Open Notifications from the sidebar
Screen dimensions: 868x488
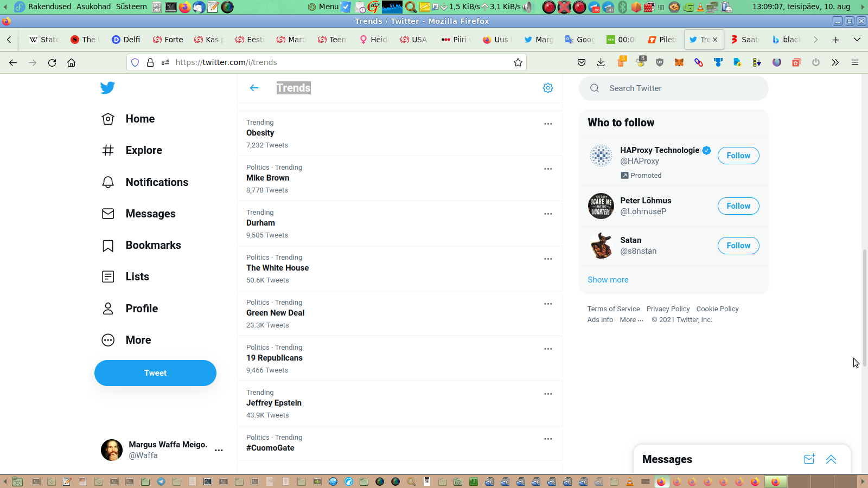click(x=145, y=182)
